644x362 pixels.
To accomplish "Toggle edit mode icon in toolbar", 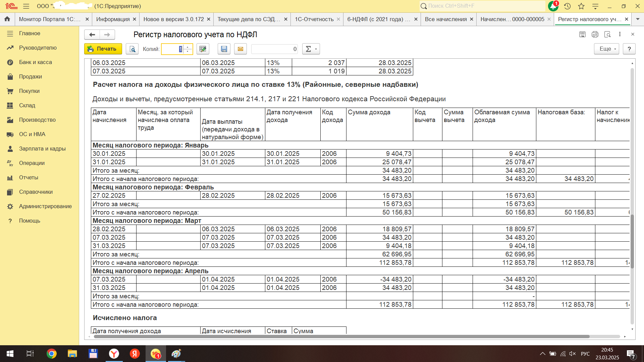I will (x=203, y=49).
